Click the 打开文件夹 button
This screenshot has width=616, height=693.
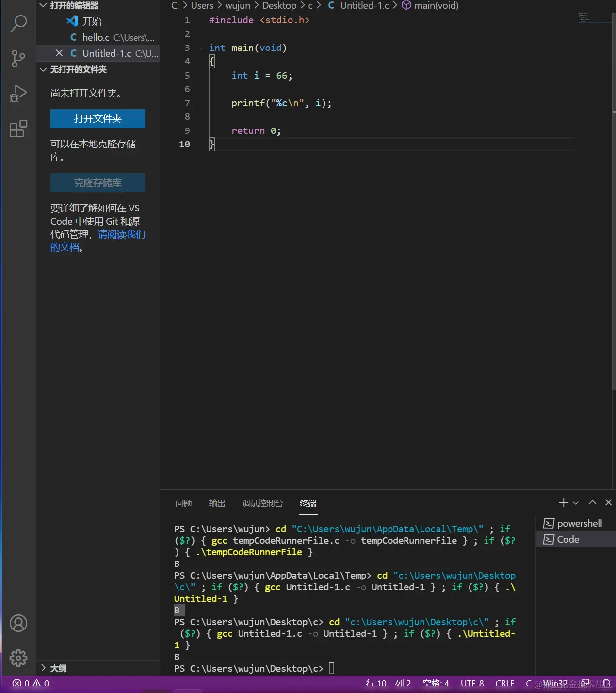pos(97,118)
